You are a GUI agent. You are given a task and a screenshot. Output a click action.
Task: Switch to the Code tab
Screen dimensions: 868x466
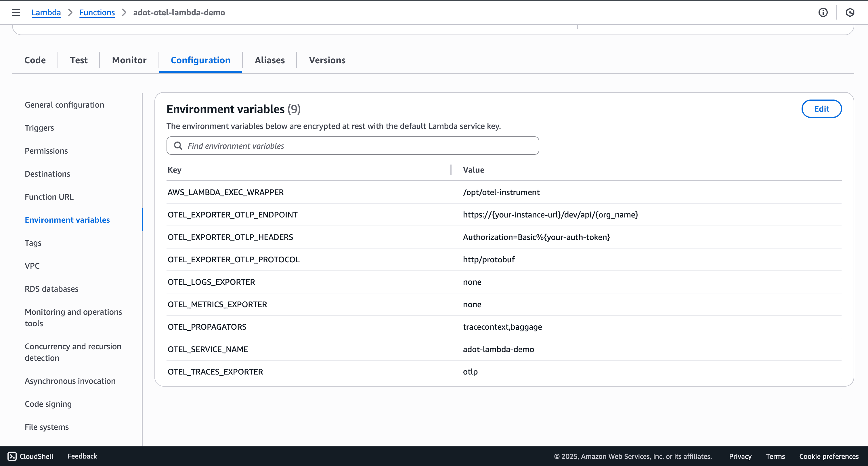tap(35, 60)
